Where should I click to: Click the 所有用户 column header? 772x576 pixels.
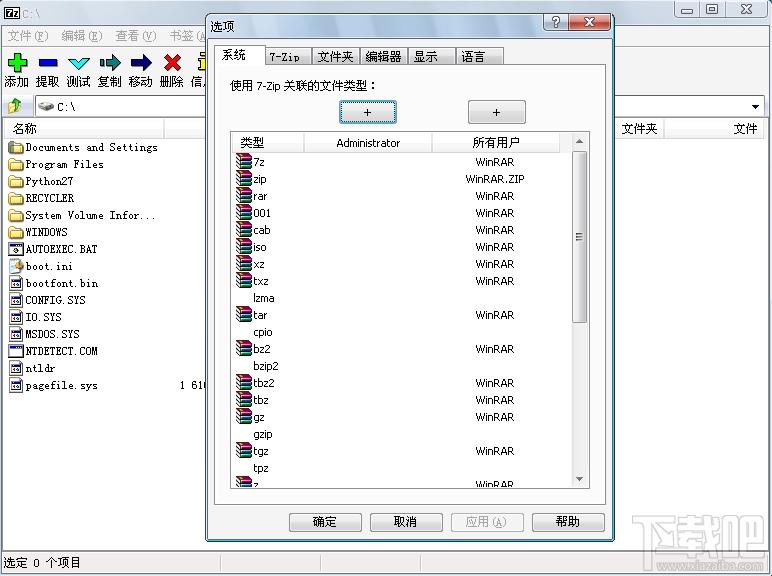(496, 143)
